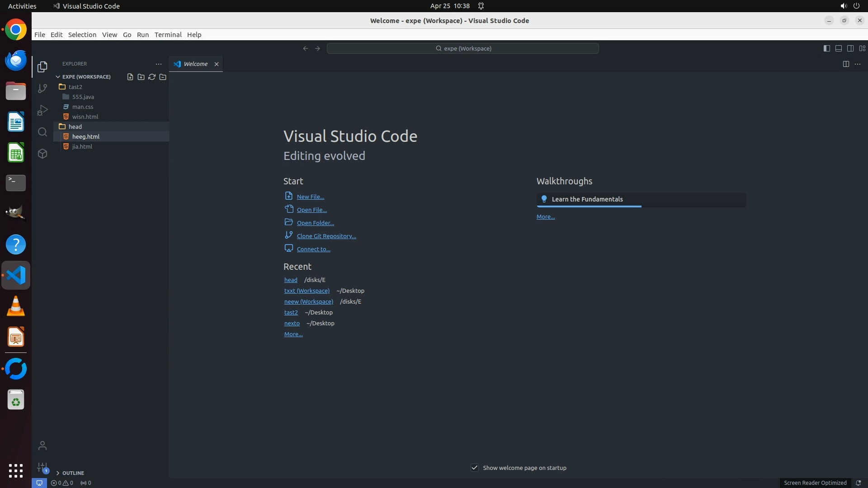Toggle Primary Side Bar layout button
868x488 pixels.
pos(826,48)
